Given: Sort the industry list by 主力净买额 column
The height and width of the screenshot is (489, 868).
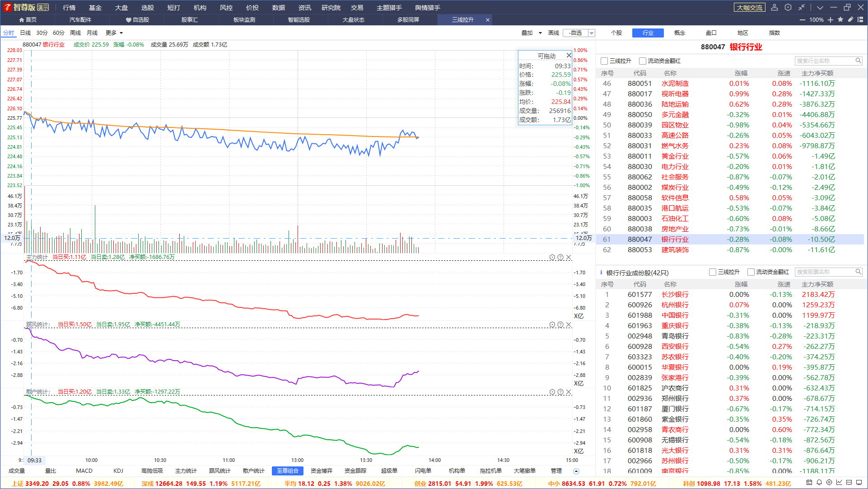Looking at the screenshot, I should [817, 73].
